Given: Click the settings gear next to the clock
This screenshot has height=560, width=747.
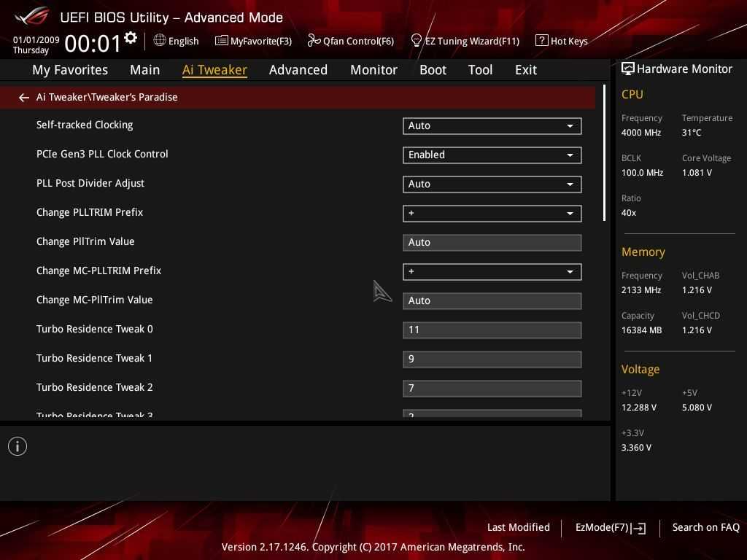Looking at the screenshot, I should pos(131,38).
